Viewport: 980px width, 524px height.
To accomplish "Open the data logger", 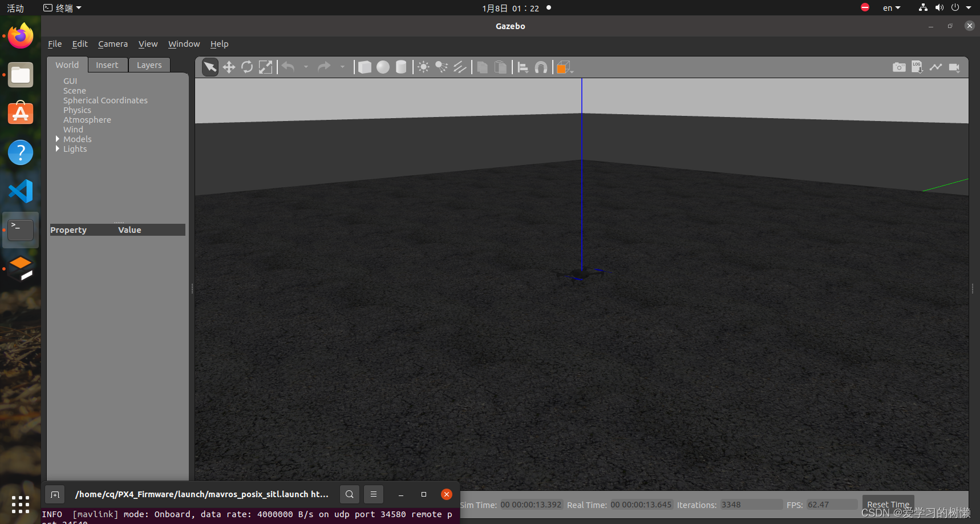I will pyautogui.click(x=917, y=67).
